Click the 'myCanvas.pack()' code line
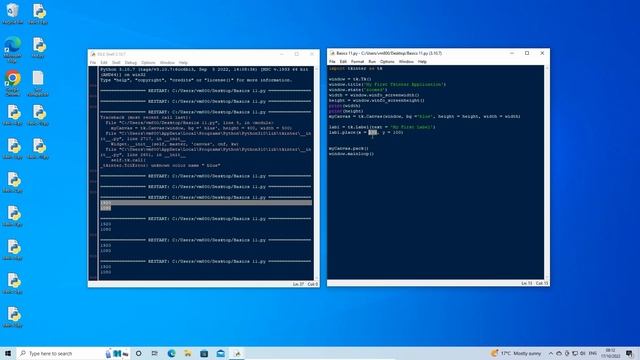 349,149
